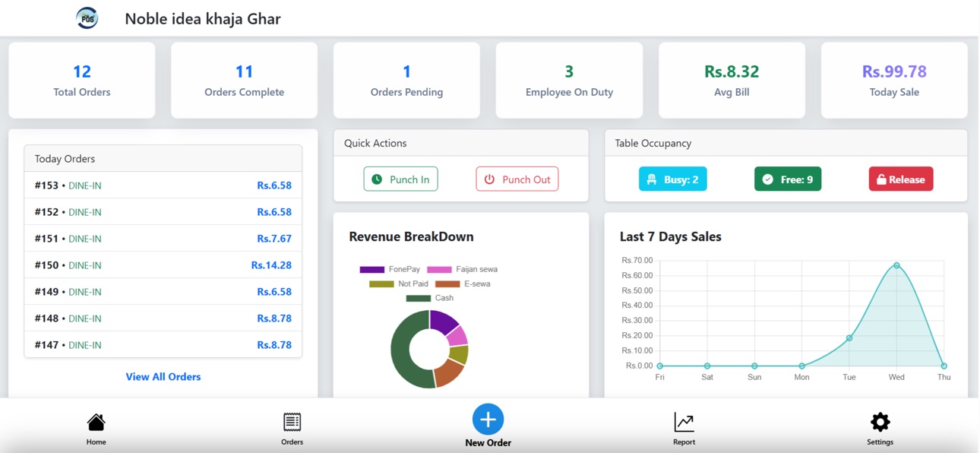Screen dimensions: 980x453
Task: Click the power icon on Punch Out
Action: pos(489,179)
